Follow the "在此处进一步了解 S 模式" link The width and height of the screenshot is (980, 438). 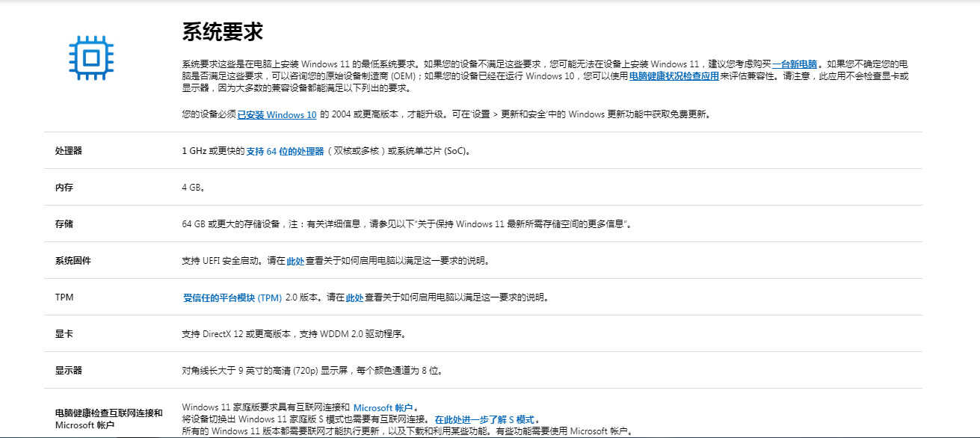coord(484,419)
